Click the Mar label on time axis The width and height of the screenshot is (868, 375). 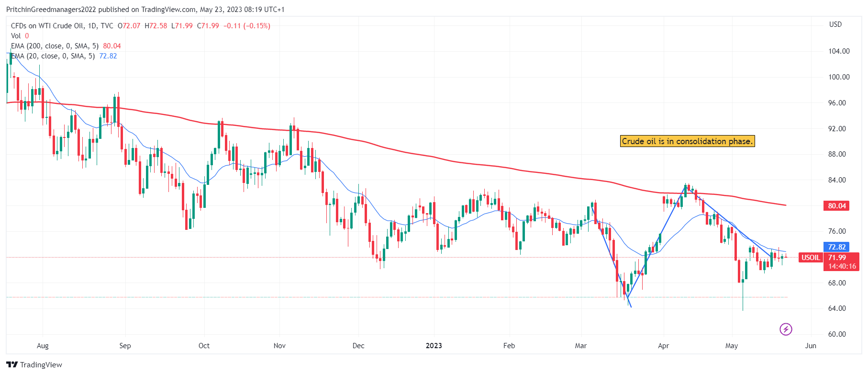tap(581, 346)
